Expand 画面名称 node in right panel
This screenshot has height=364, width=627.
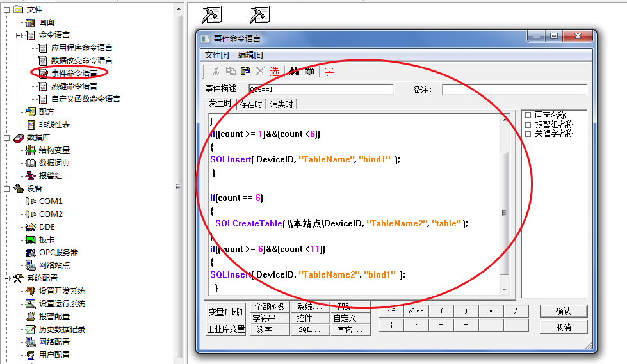pos(528,115)
